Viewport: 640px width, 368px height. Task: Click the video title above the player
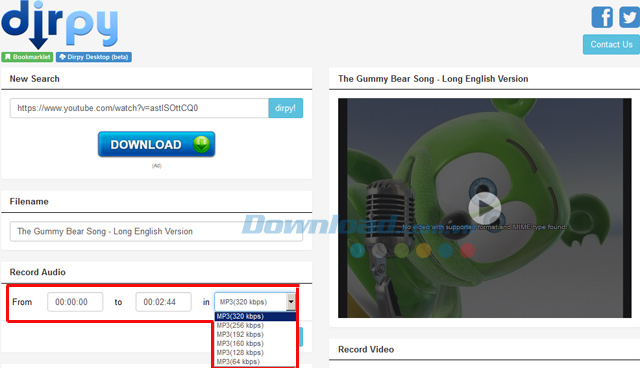click(433, 79)
